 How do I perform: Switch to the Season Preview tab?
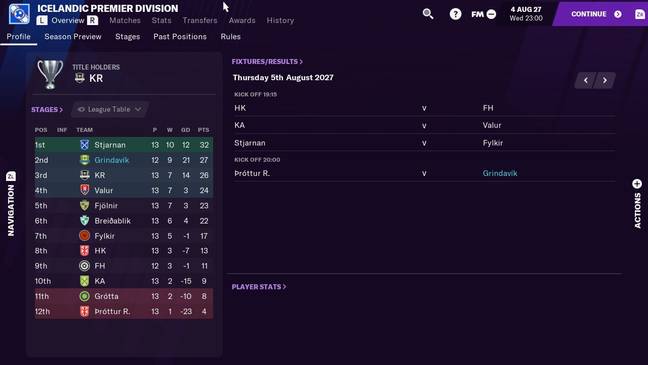[x=73, y=36]
